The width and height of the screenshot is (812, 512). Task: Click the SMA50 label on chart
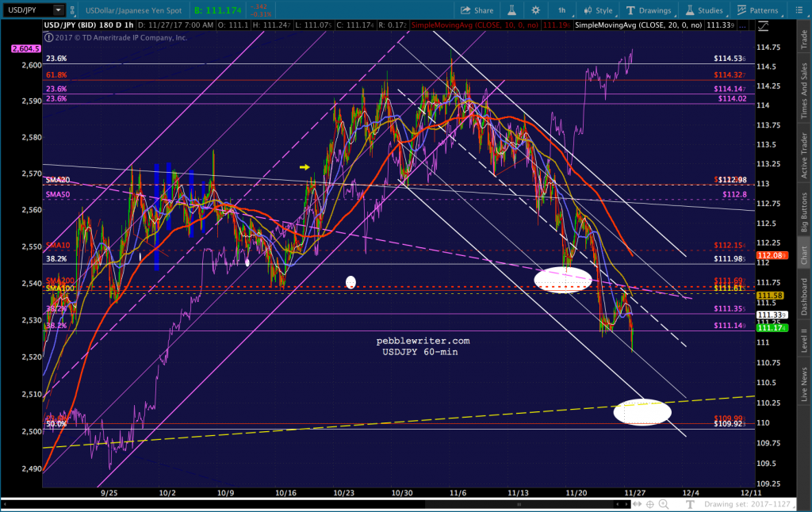click(x=57, y=194)
